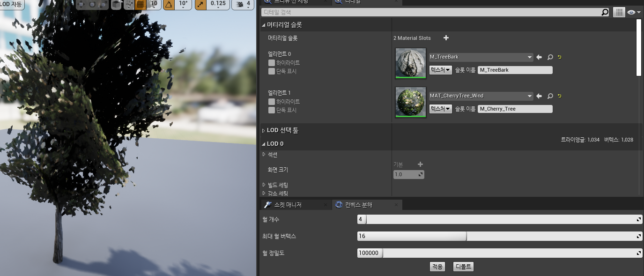The height and width of the screenshot is (276, 644).
Task: Open camera speed 4 setting
Action: pos(244,4)
